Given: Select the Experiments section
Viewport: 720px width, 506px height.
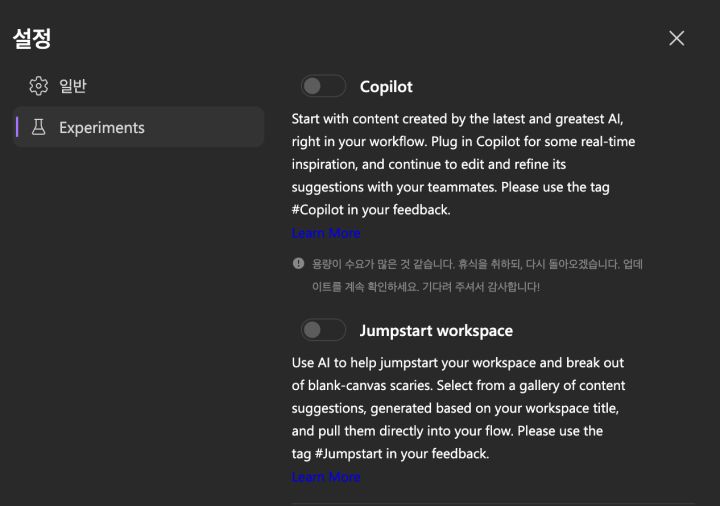Looking at the screenshot, I should click(x=139, y=127).
